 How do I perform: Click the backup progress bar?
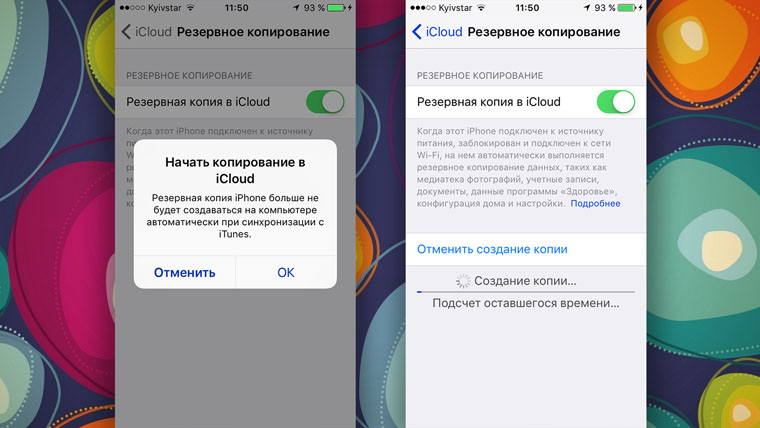coord(526,292)
